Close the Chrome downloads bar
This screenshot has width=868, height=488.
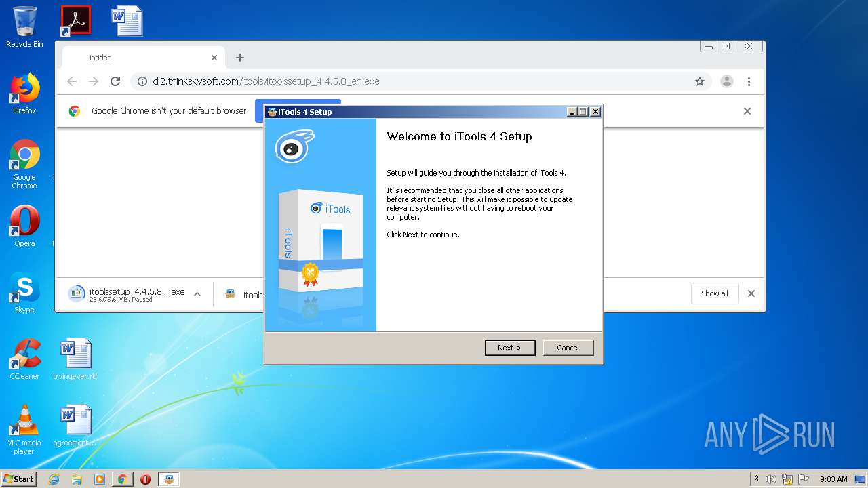tap(751, 293)
